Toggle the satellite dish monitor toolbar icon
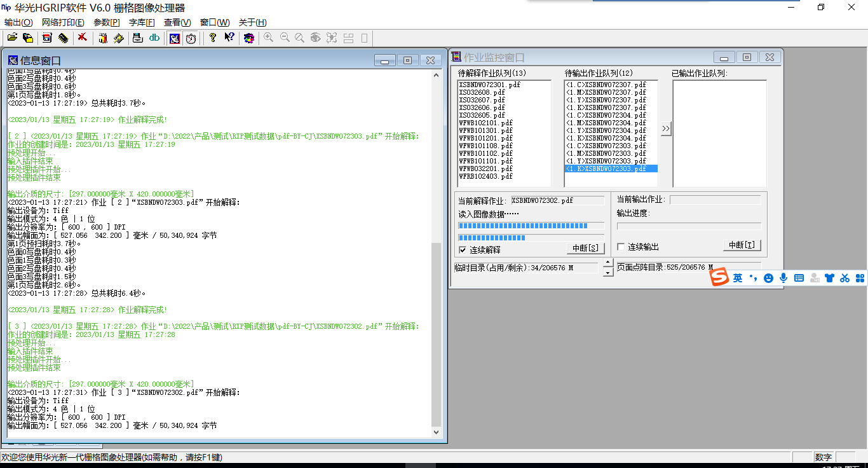The height and width of the screenshot is (468, 868). [x=174, y=38]
